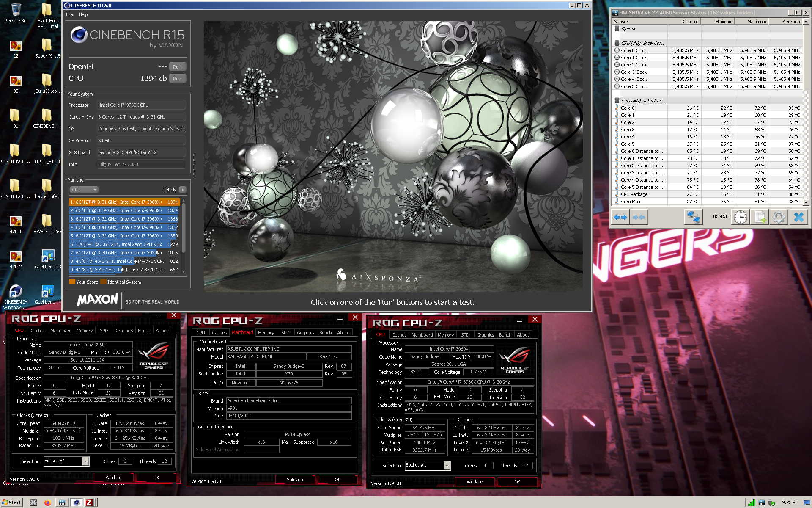Open the HDBC_V1.61 folder on desktop
This screenshot has height=508, width=812.
[x=47, y=153]
